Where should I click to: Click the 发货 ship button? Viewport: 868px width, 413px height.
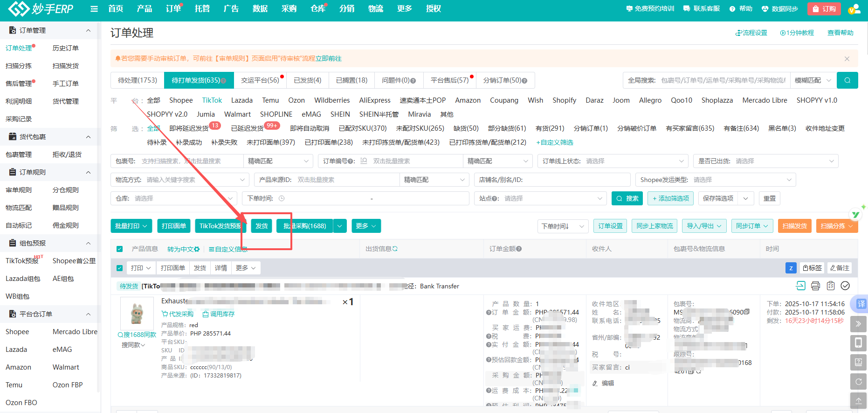click(262, 226)
